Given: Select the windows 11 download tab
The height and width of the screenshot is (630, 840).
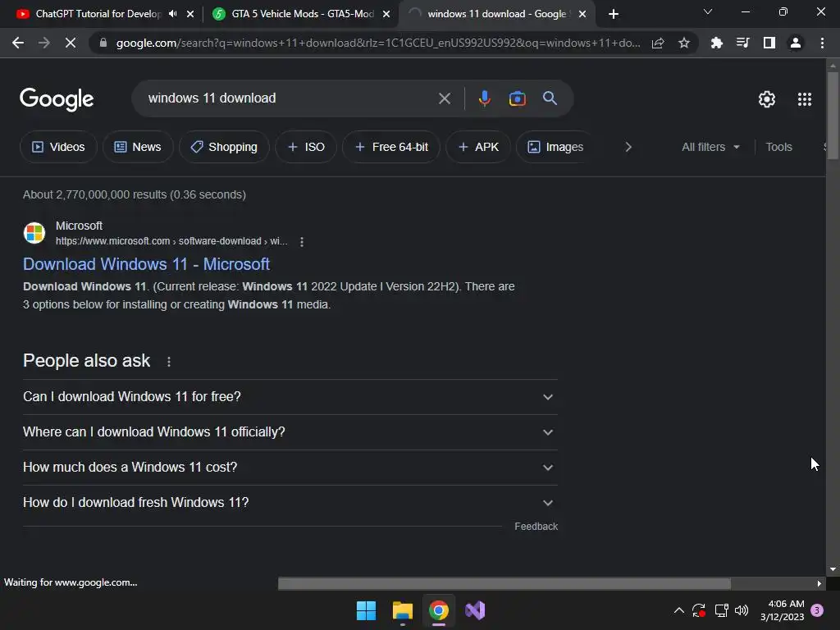Looking at the screenshot, I should pyautogui.click(x=495, y=14).
